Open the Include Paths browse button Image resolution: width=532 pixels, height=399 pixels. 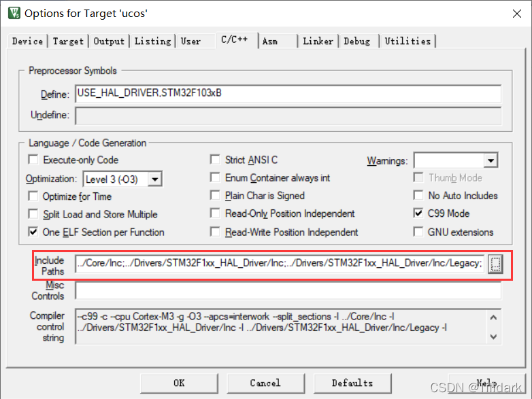[x=495, y=264]
